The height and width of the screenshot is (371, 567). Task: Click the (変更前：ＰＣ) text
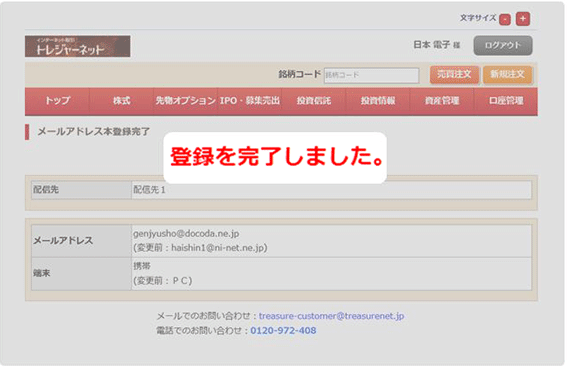click(163, 281)
